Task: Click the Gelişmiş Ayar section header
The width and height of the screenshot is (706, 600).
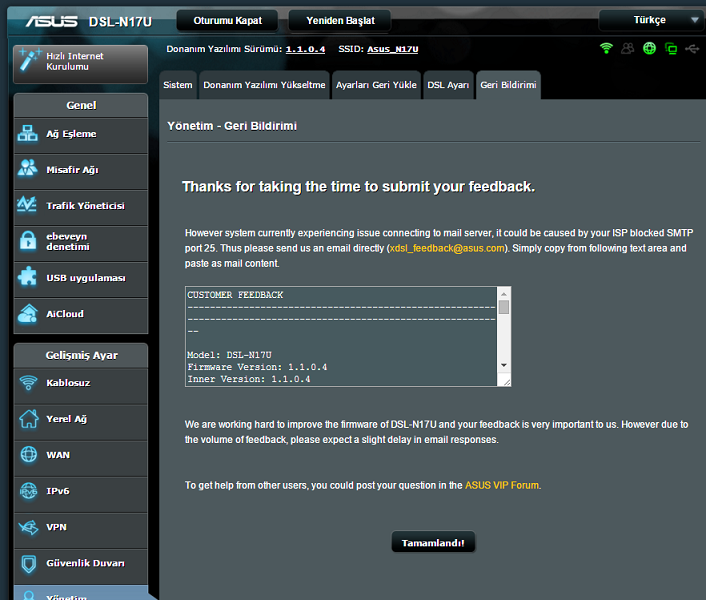Action: point(81,356)
